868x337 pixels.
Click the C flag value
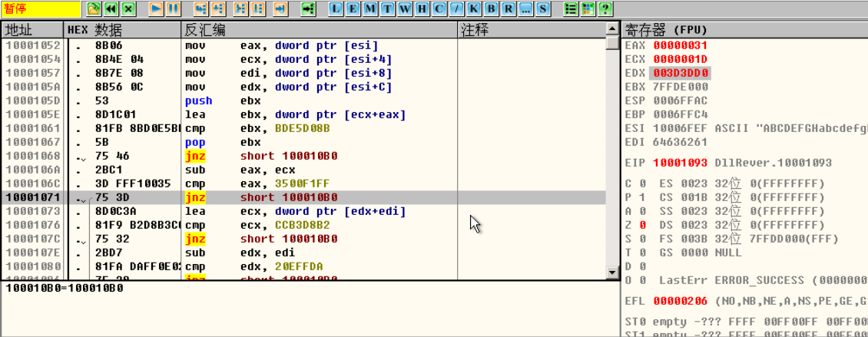(643, 183)
